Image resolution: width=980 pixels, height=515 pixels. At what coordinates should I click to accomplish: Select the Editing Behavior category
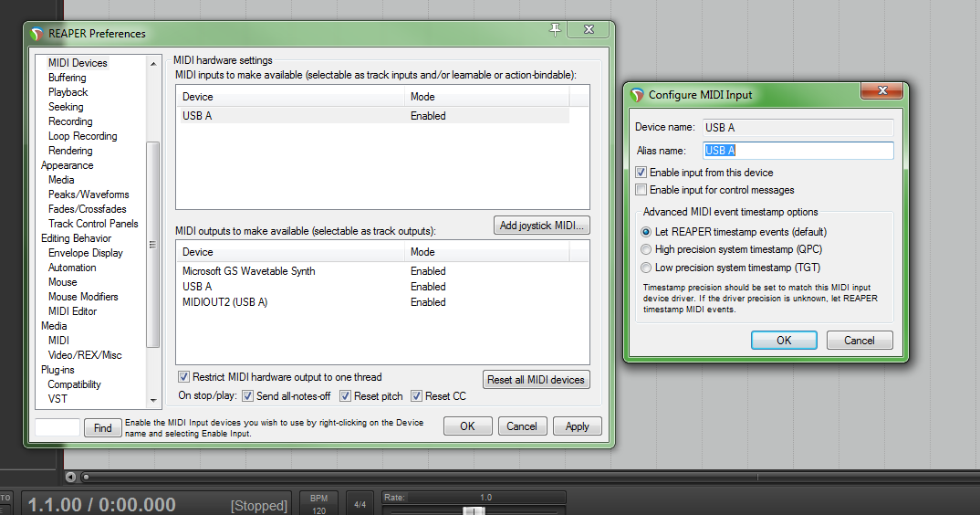[x=77, y=238]
